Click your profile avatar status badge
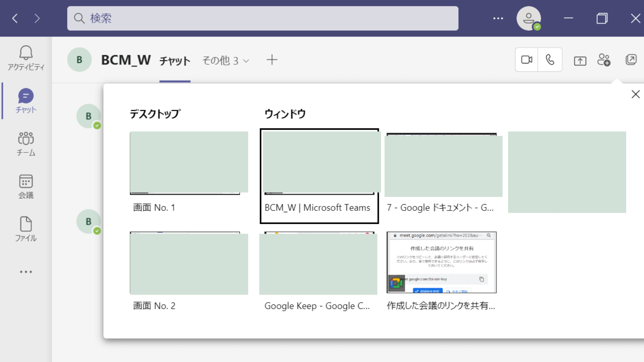Viewport: 644px width, 362px height. click(537, 26)
